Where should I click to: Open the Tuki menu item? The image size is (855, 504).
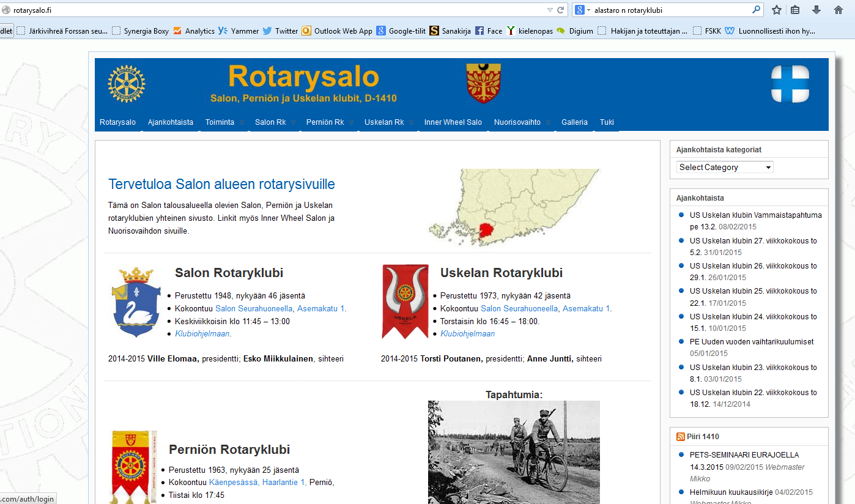607,122
